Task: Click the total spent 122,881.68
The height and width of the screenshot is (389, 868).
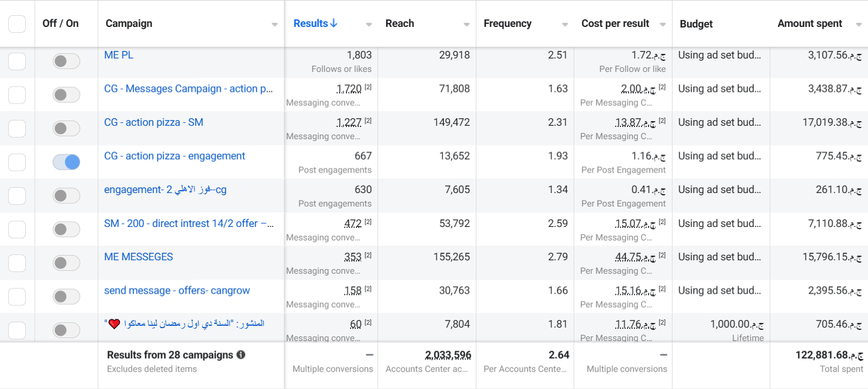Action: pyautogui.click(x=829, y=355)
